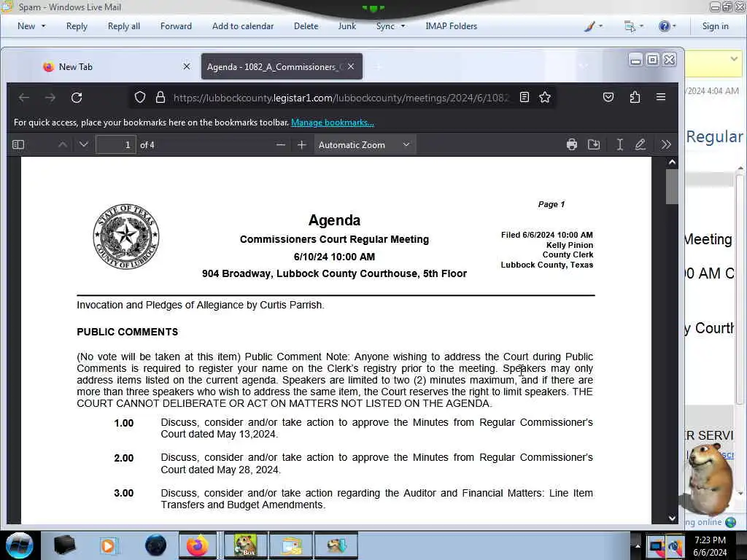Screen dimensions: 747x560
Task: Click agenda item number 3.00
Action: [x=124, y=493]
